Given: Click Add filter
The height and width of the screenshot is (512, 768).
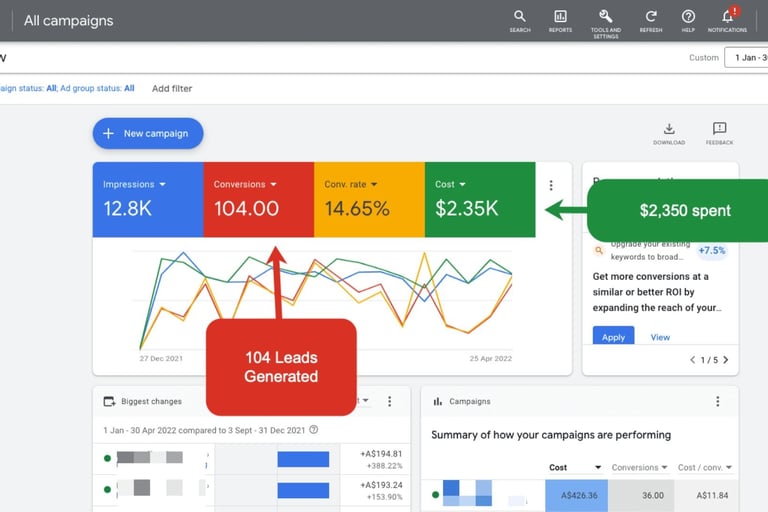Looking at the screenshot, I should (x=172, y=89).
